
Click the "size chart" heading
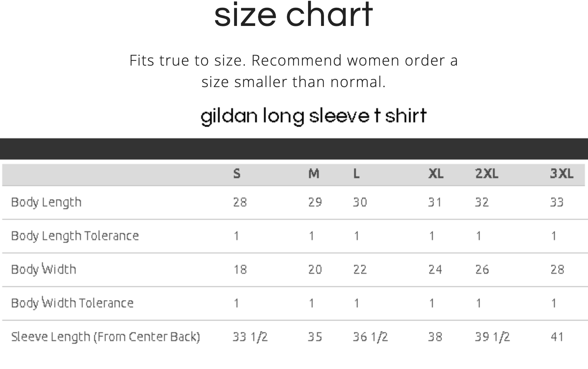293,16
